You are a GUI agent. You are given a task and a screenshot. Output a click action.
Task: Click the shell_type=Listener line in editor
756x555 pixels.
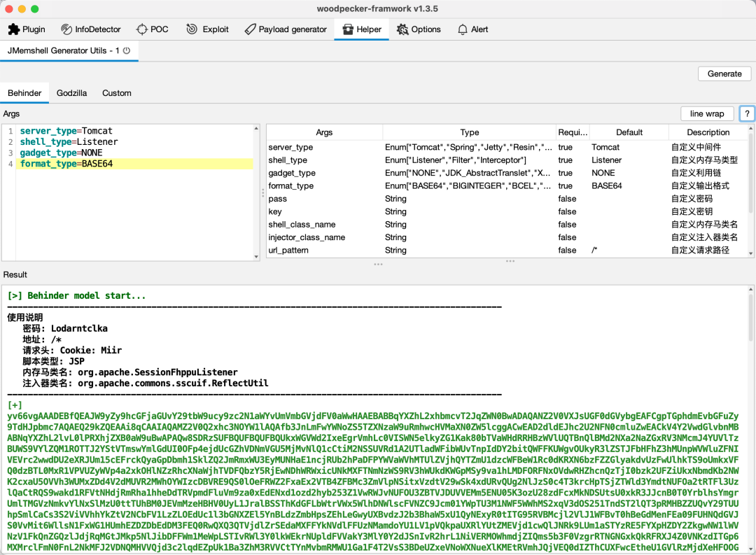69,142
